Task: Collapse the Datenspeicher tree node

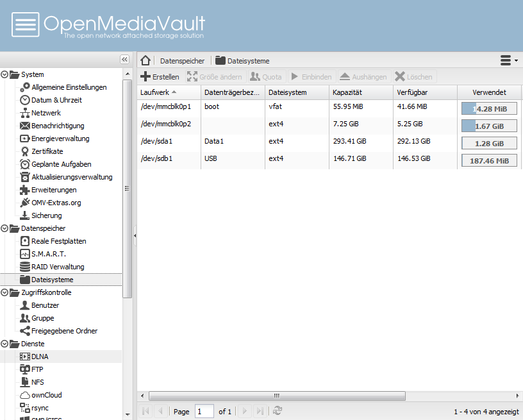Action: (x=4, y=228)
